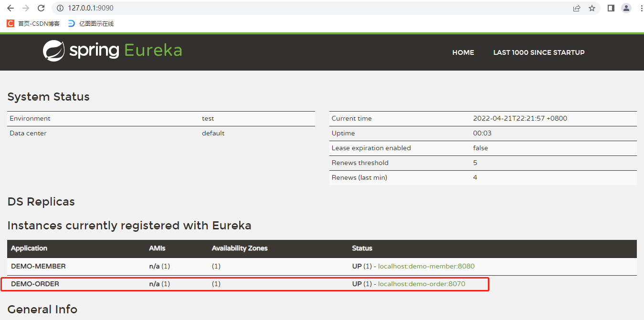The width and height of the screenshot is (644, 320).
Task: Click the UP (1) status in DEMO-MEMBER row
Action: click(x=362, y=266)
